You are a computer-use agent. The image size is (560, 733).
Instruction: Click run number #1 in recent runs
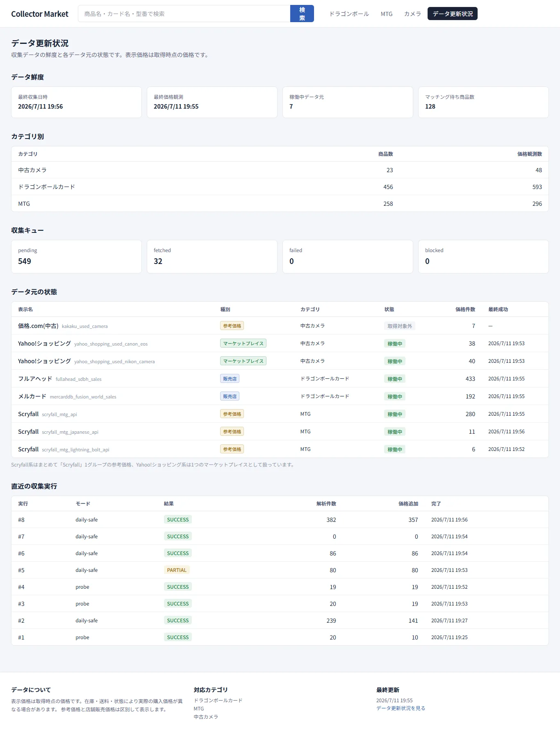tap(21, 637)
